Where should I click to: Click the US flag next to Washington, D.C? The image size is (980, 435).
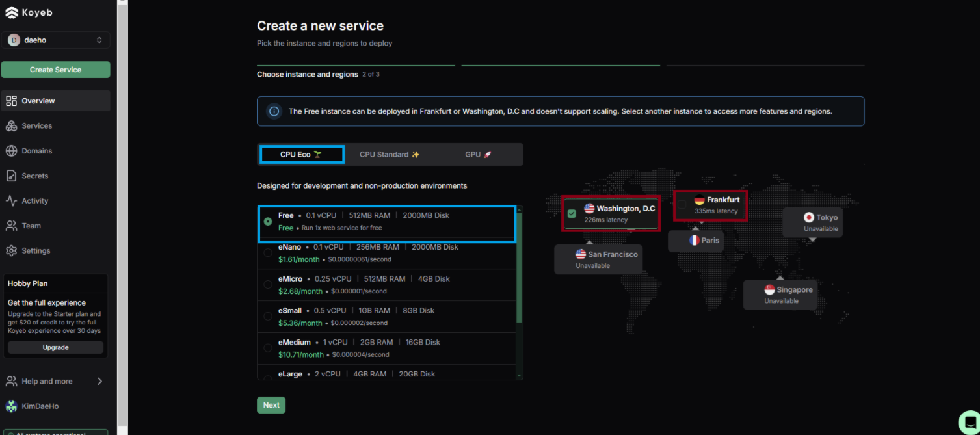589,209
